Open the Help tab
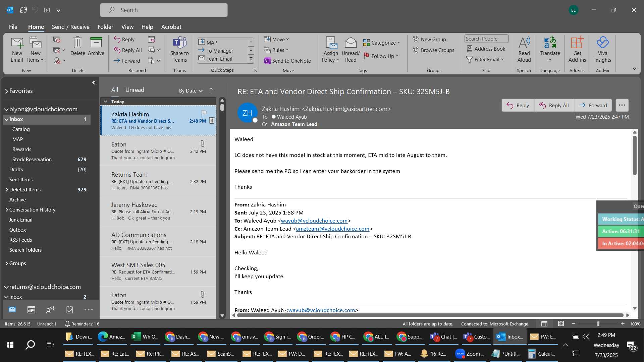The height and width of the screenshot is (362, 644). [147, 27]
